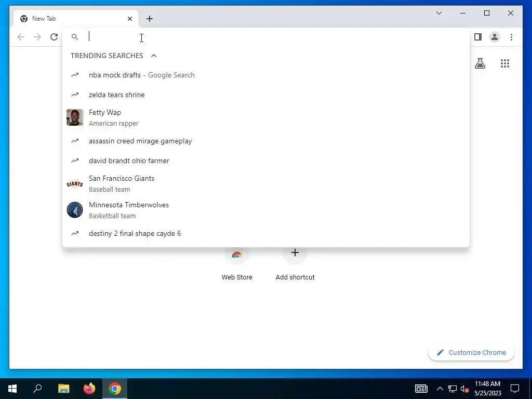
Task: Open the Windows notification center
Action: (515, 389)
